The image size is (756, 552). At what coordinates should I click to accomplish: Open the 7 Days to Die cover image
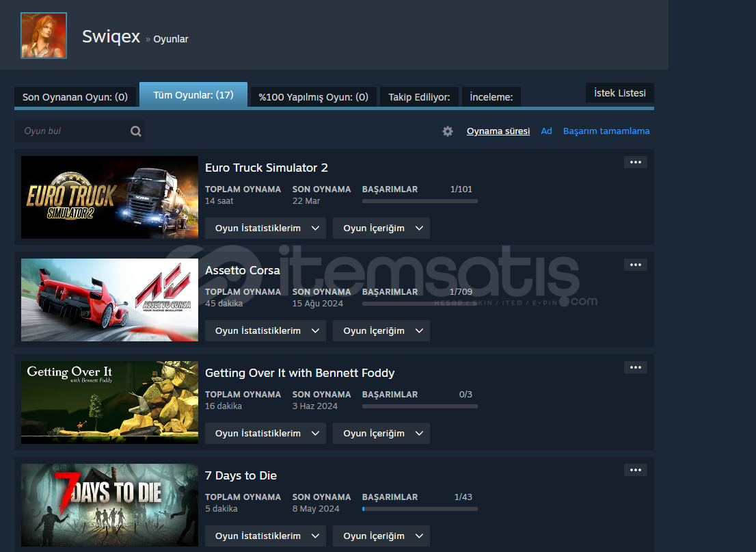pyautogui.click(x=109, y=505)
